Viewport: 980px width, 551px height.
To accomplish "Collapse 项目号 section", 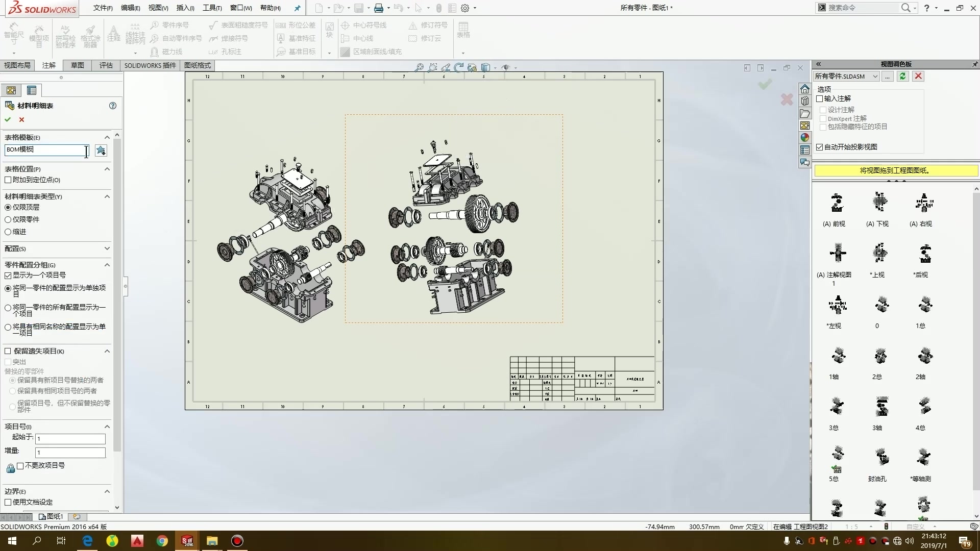I will pyautogui.click(x=107, y=427).
